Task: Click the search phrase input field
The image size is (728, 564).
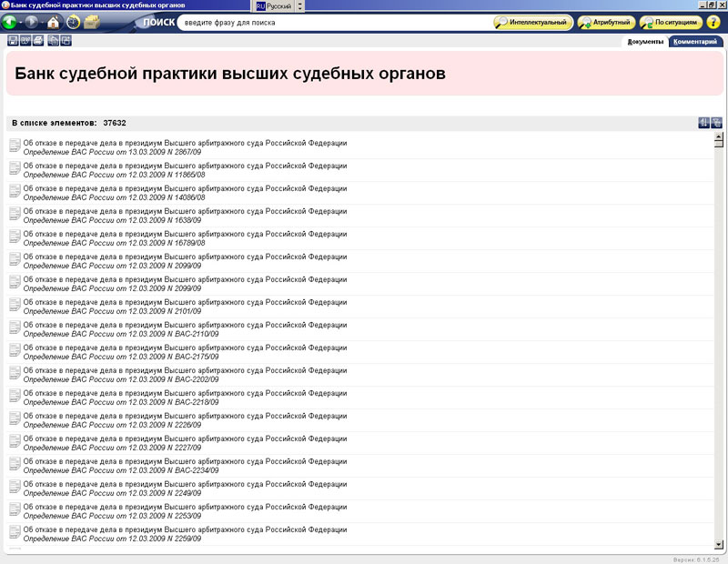Action: click(x=332, y=22)
